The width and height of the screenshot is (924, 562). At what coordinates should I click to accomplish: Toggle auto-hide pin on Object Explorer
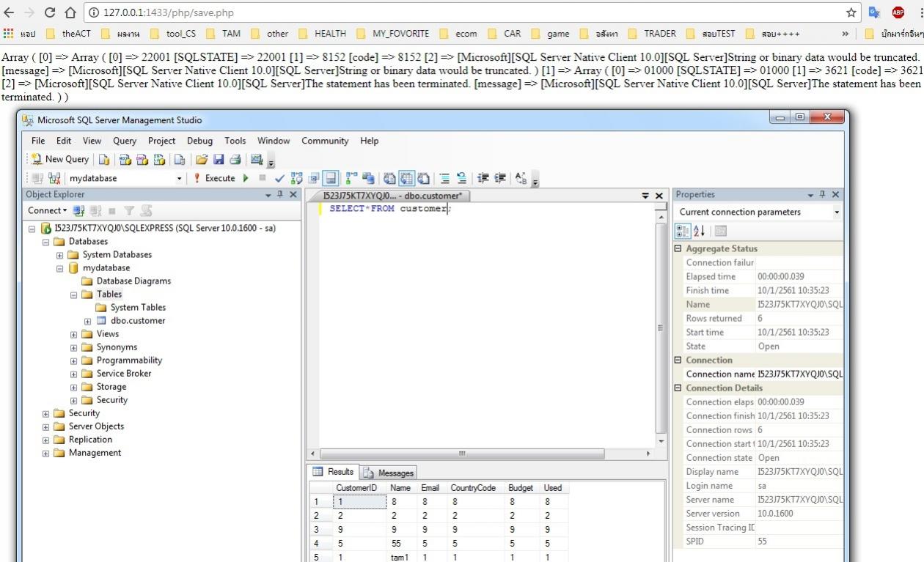[x=279, y=194]
